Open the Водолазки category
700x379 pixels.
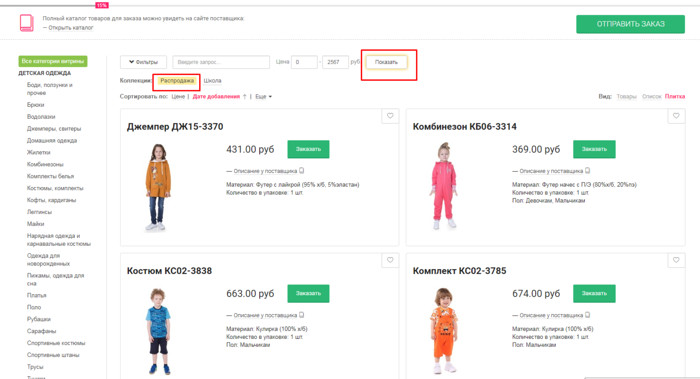41,117
